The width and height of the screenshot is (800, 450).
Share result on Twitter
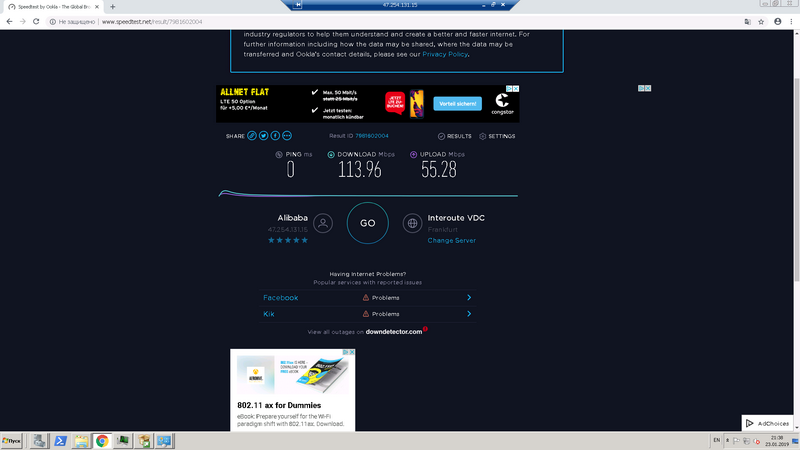[263, 136]
